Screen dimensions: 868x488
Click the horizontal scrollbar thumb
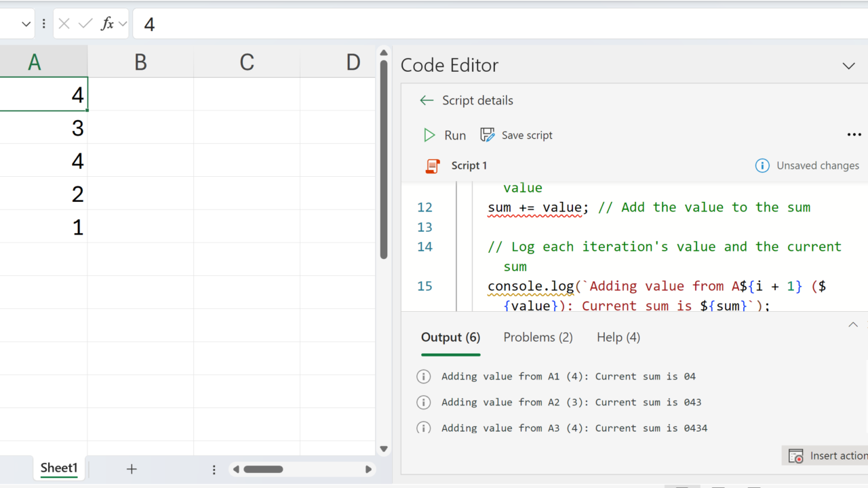click(x=263, y=469)
